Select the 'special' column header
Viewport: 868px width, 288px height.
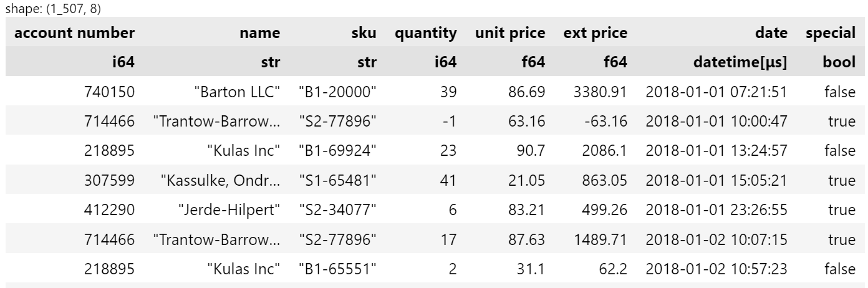[x=830, y=32]
